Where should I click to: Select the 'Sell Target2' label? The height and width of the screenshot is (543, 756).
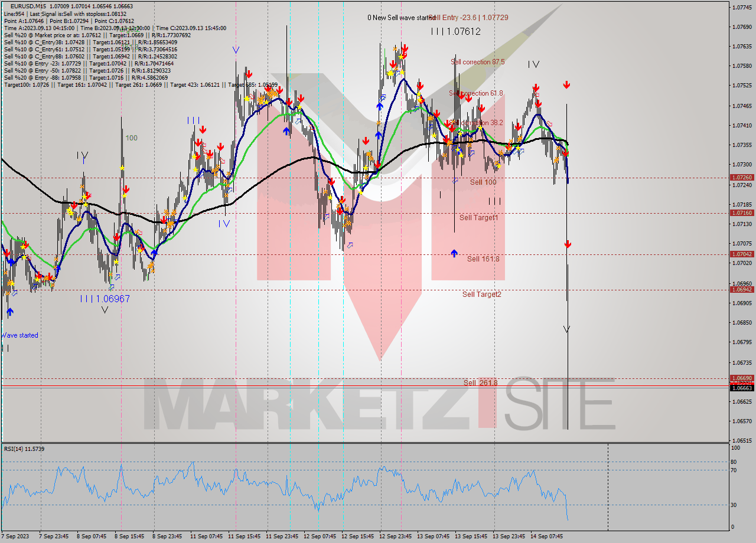(481, 294)
